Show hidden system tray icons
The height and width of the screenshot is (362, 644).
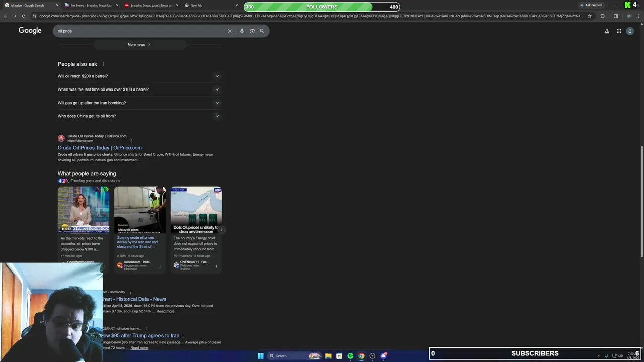(x=598, y=356)
